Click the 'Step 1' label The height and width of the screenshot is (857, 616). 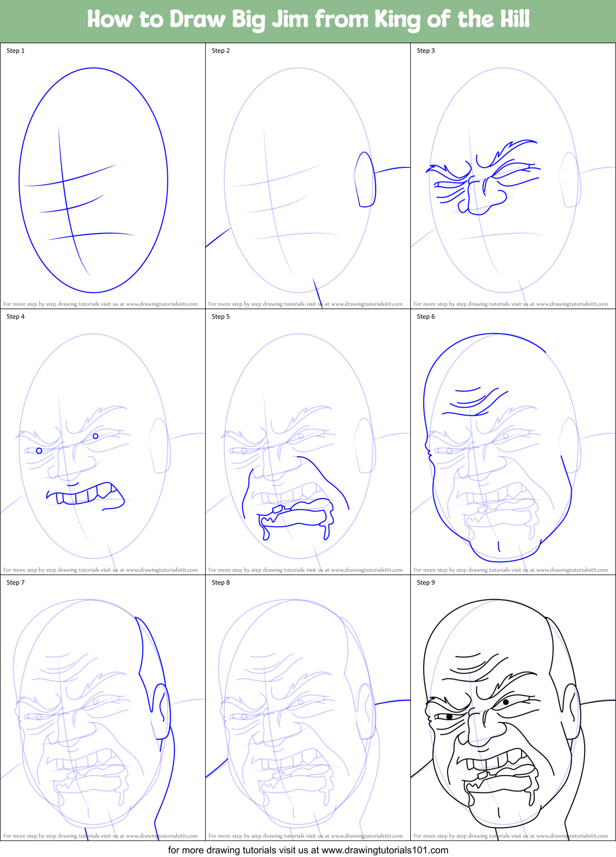point(15,51)
